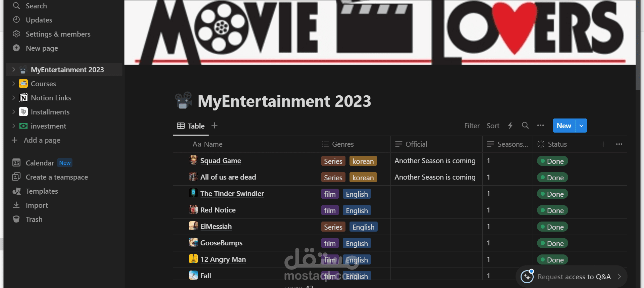644x288 pixels.
Task: Open the Installments page
Action: click(50, 112)
